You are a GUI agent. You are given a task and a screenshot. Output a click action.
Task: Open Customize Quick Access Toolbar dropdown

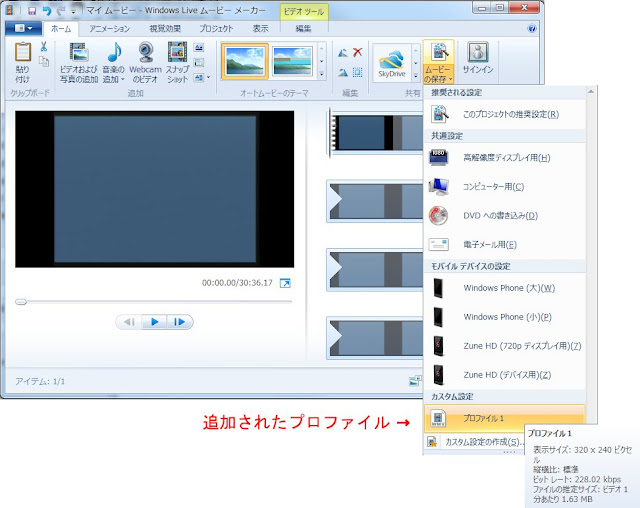click(x=73, y=11)
